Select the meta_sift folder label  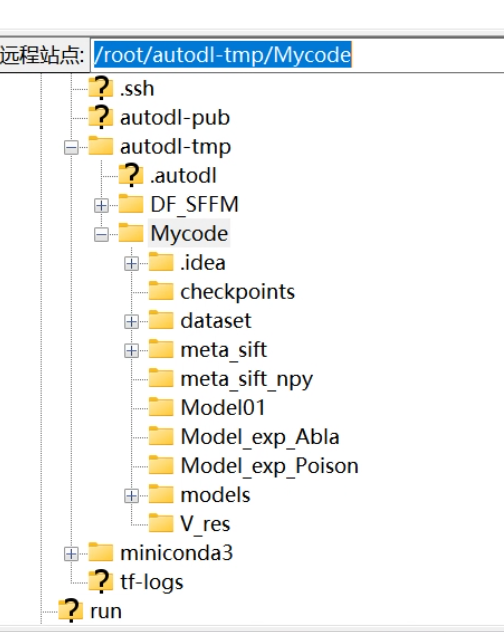[x=223, y=350]
